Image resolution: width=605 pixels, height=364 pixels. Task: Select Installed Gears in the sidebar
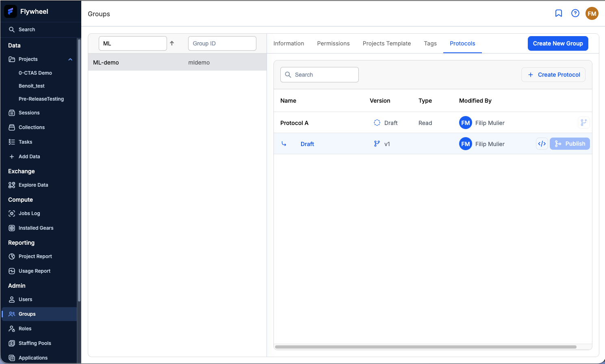[36, 228]
